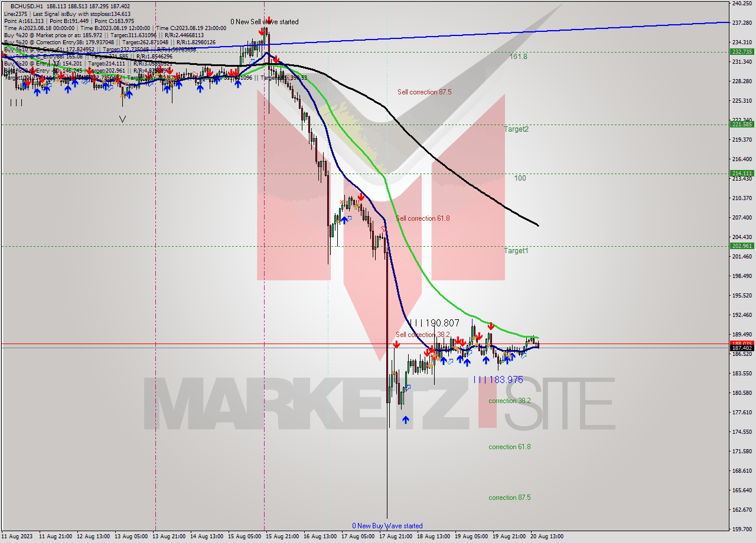The image size is (756, 543).
Task: Select the '161.8' Fibonacci level label
Action: (519, 57)
